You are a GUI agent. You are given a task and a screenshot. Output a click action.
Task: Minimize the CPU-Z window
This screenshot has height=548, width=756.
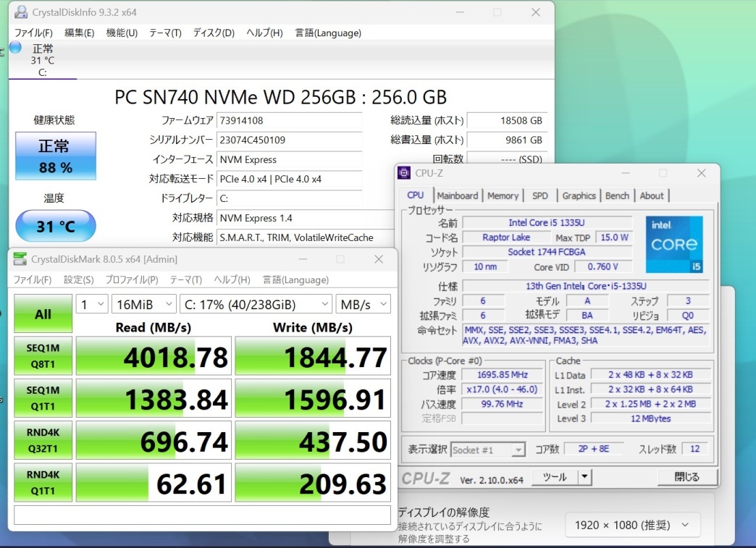click(626, 173)
